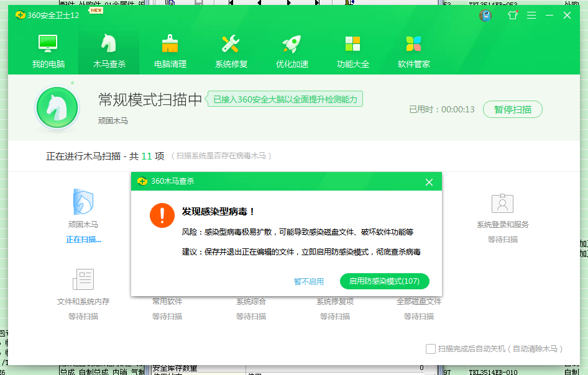
Task: Click 启用防感染模式(107) button
Action: click(384, 281)
